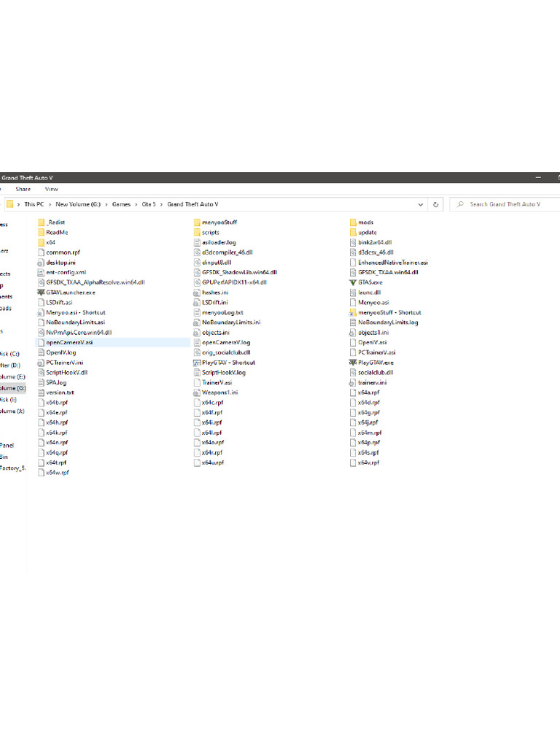
Task: Click the search magnifier icon
Action: coord(460,204)
